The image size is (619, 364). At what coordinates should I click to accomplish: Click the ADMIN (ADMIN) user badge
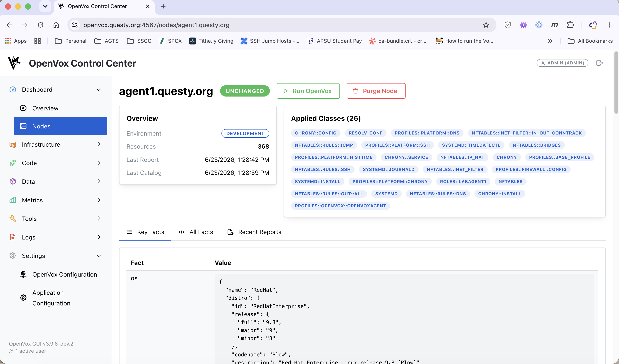coord(562,63)
